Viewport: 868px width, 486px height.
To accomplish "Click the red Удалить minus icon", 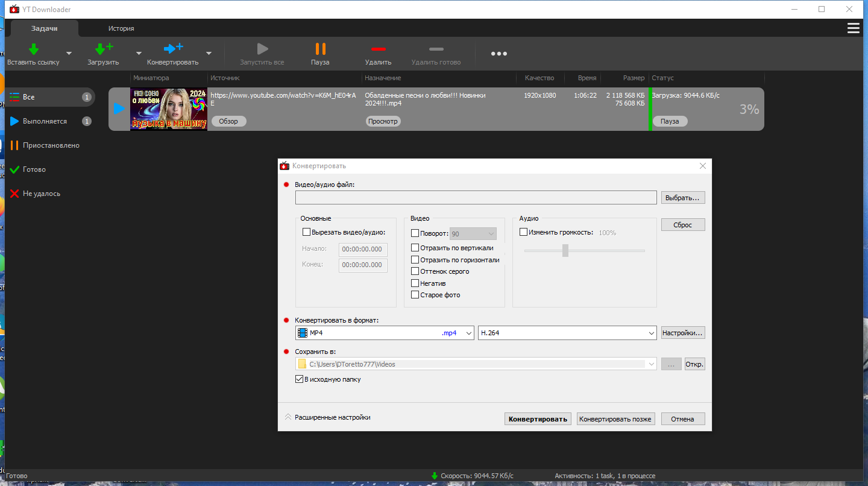I will point(378,49).
